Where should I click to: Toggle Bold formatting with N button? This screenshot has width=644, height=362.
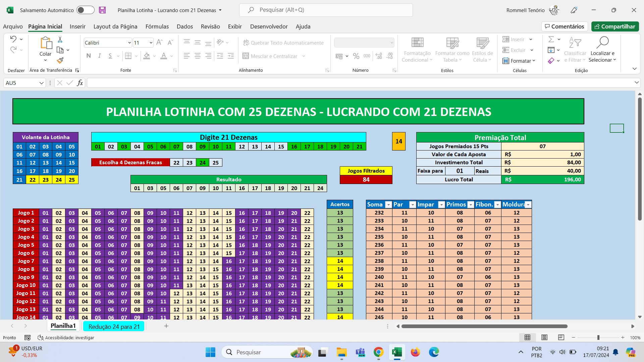coord(89,56)
